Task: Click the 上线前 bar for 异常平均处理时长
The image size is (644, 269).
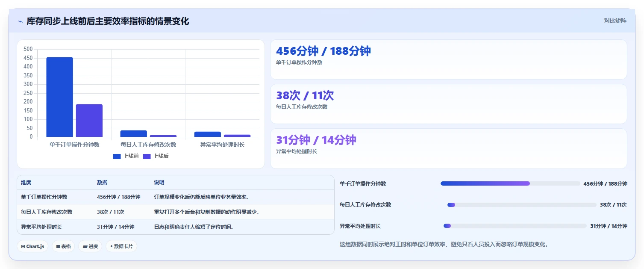Action: coord(208,134)
